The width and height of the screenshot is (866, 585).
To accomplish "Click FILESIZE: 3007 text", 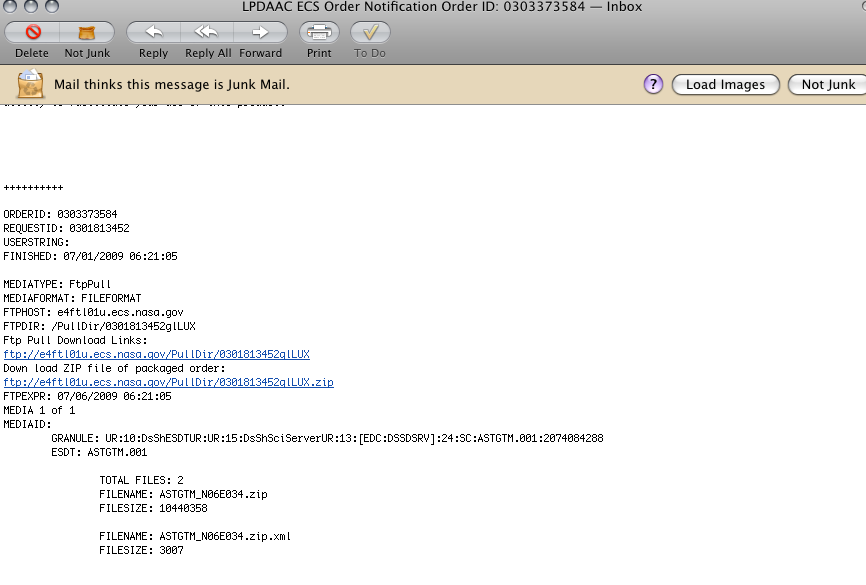I will pyautogui.click(x=141, y=550).
